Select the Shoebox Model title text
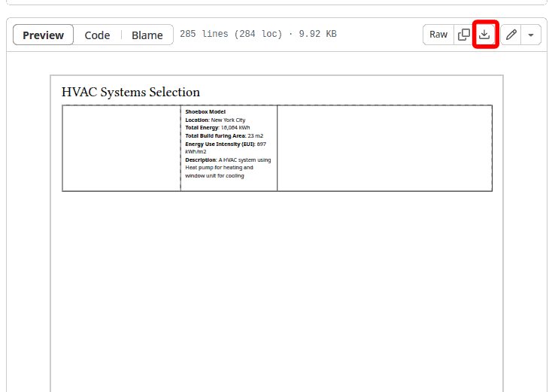Screen dimensions: 549x392 (205, 111)
